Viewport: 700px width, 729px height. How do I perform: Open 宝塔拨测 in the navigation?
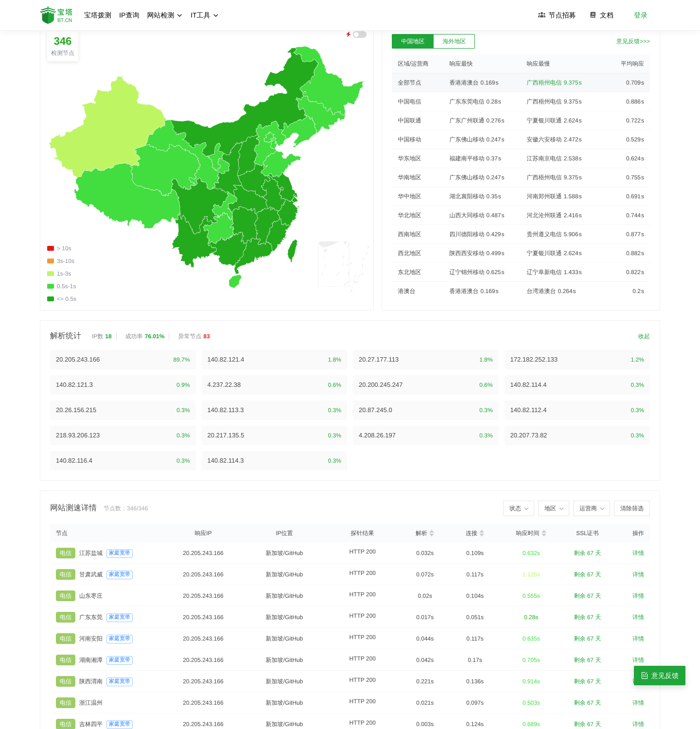98,15
